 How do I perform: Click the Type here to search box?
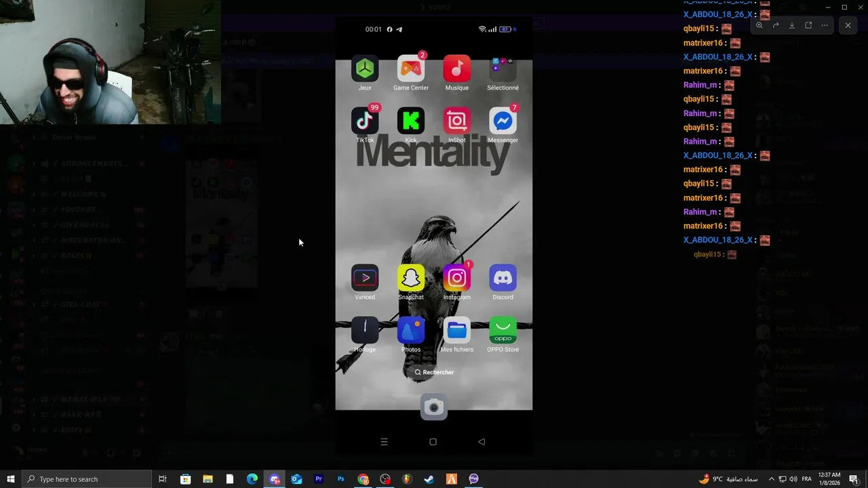tap(87, 479)
